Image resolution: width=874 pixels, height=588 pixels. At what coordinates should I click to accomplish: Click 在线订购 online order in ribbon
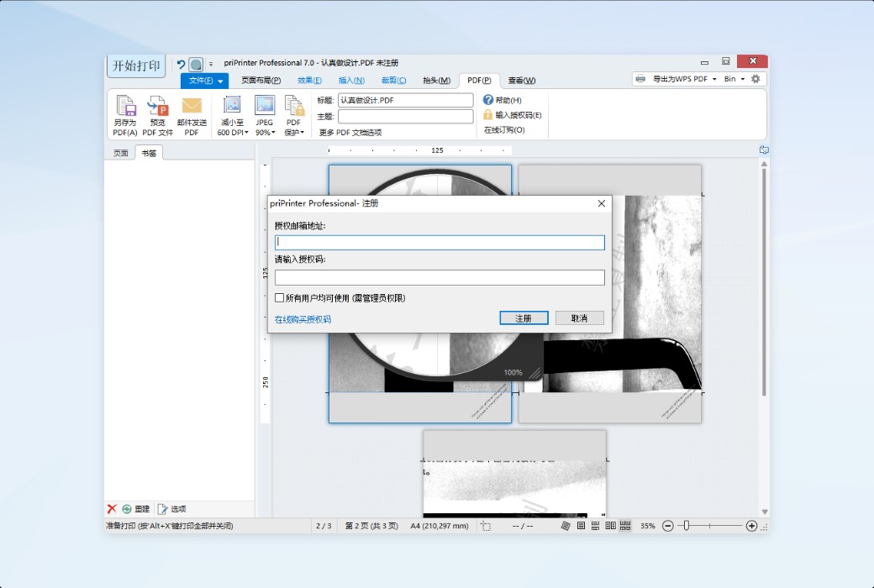(x=504, y=130)
